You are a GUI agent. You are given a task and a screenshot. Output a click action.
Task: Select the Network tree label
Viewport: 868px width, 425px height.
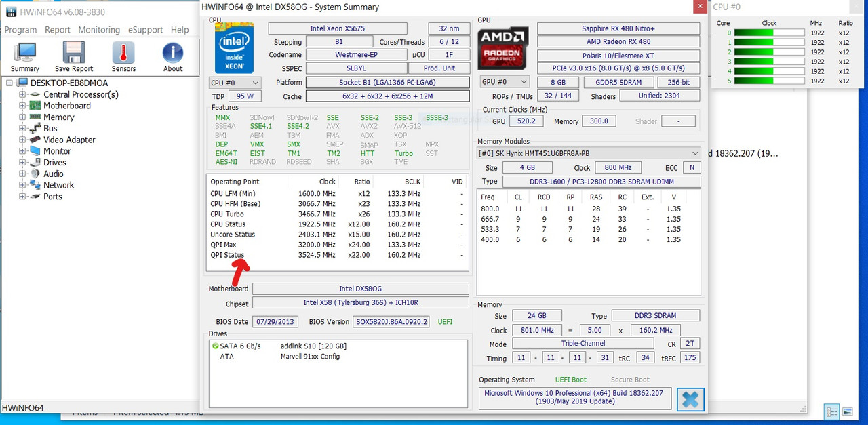(59, 185)
